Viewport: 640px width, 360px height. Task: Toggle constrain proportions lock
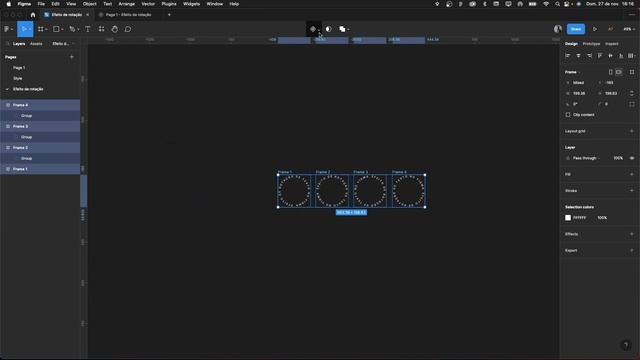pos(632,93)
